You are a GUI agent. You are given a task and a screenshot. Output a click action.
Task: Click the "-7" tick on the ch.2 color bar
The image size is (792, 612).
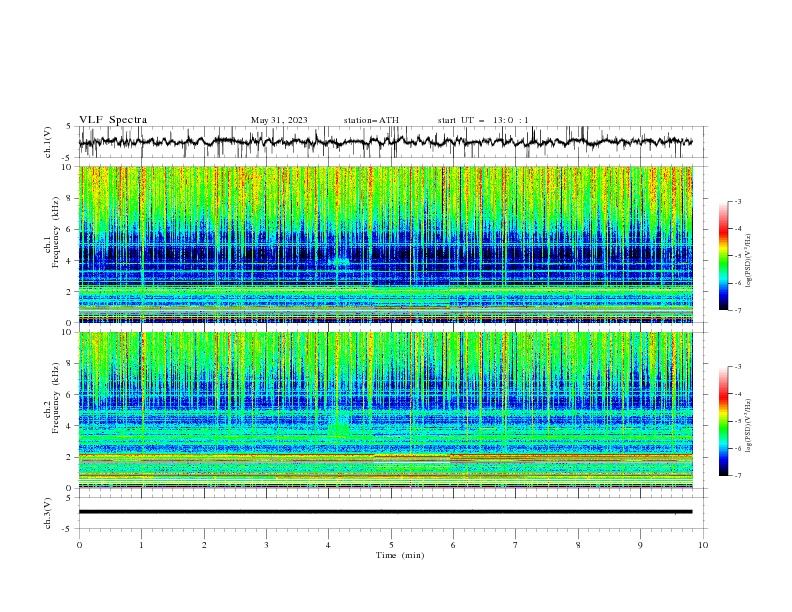(737, 476)
